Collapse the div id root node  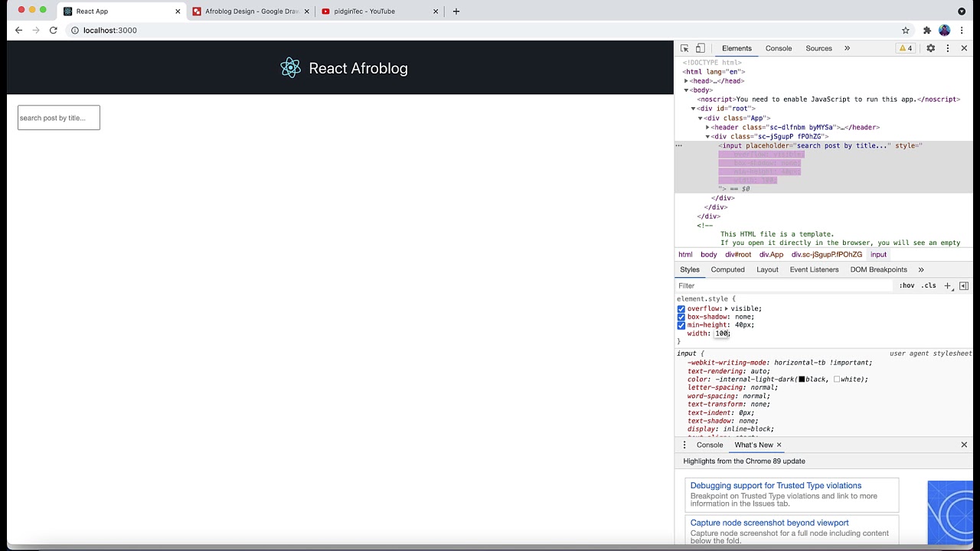tap(693, 109)
